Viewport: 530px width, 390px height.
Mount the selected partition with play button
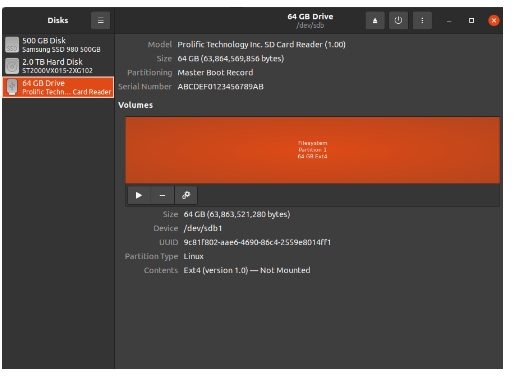coord(139,195)
